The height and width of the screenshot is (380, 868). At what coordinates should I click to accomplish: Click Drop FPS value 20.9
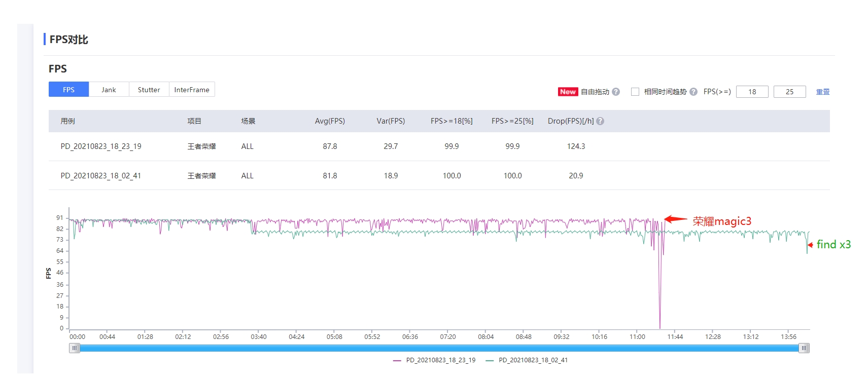(576, 176)
